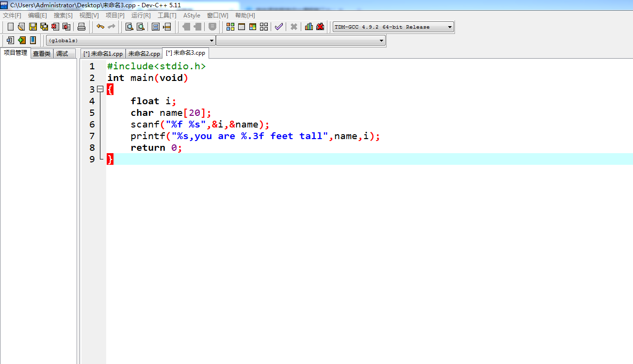Click the Open file toolbar icon
Image resolution: width=633 pixels, height=364 pixels.
pos(21,27)
